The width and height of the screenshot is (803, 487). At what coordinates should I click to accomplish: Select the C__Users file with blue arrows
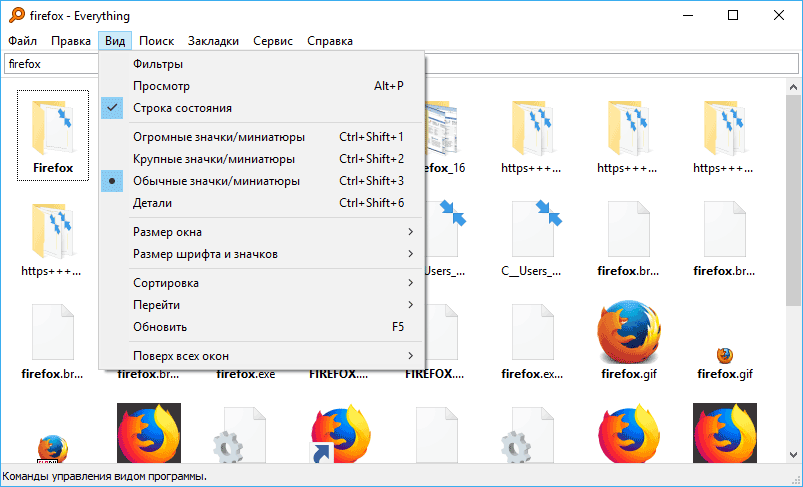click(540, 230)
